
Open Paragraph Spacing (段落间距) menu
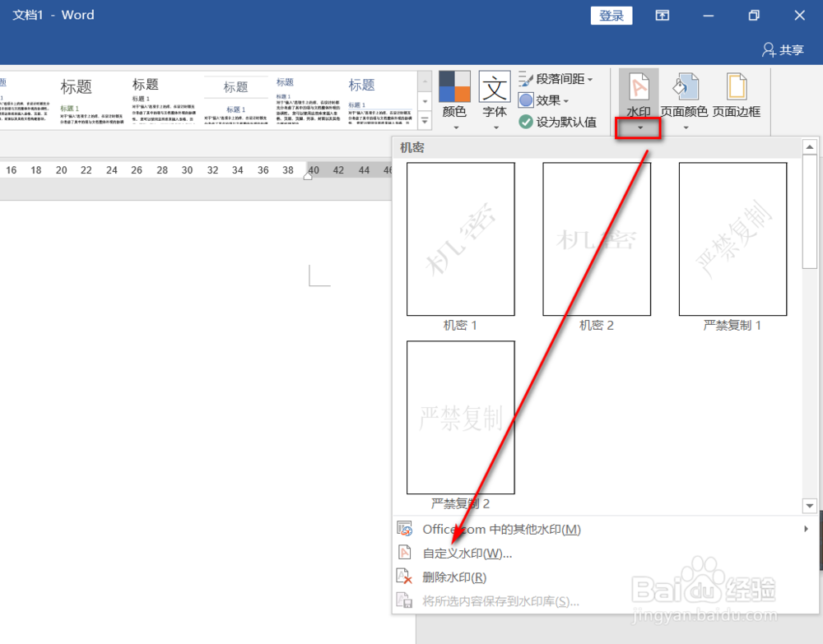[x=556, y=79]
